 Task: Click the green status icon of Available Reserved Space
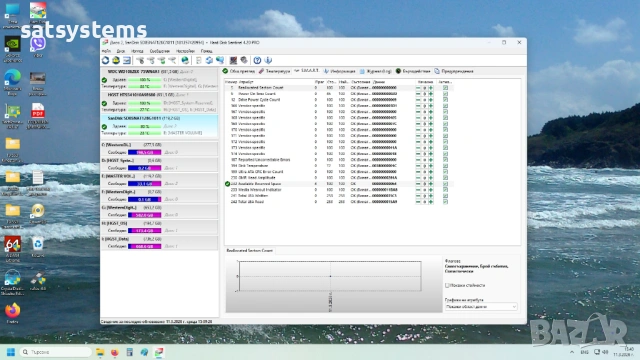click(227, 184)
